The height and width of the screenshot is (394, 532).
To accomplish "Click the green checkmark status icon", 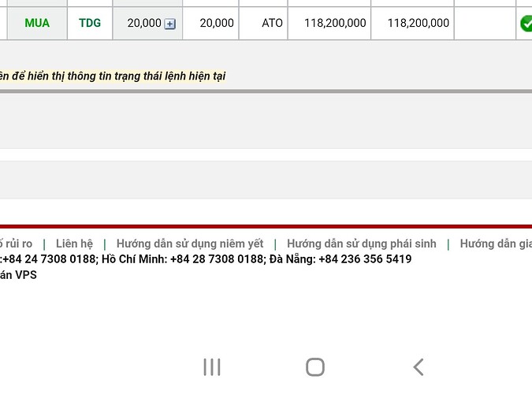I will click(526, 24).
